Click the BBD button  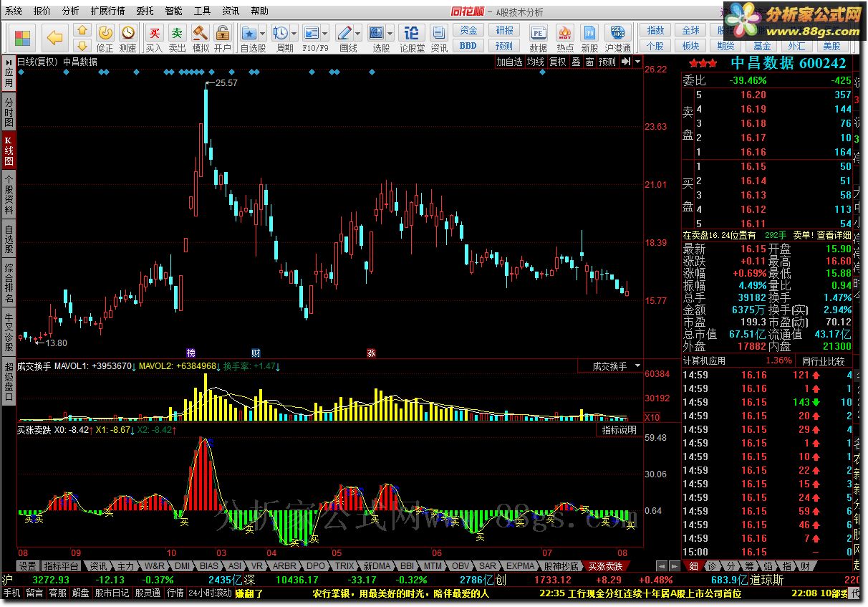click(x=468, y=45)
